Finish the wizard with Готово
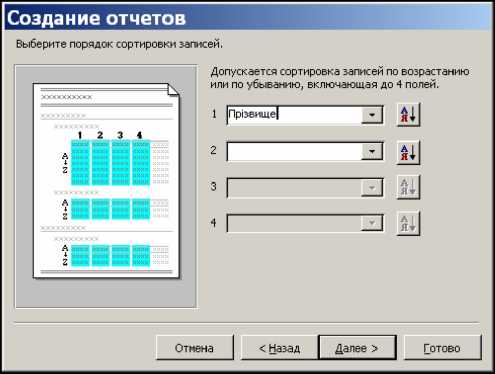 tap(443, 348)
